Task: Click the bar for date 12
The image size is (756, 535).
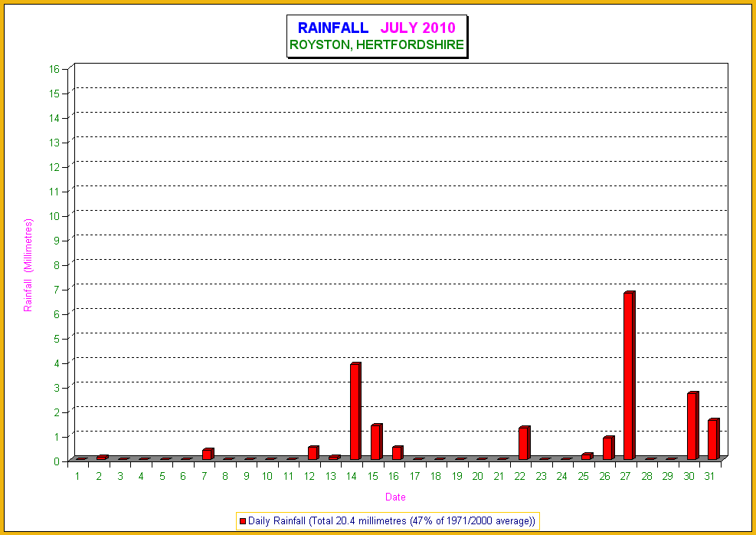Action: pos(313,452)
